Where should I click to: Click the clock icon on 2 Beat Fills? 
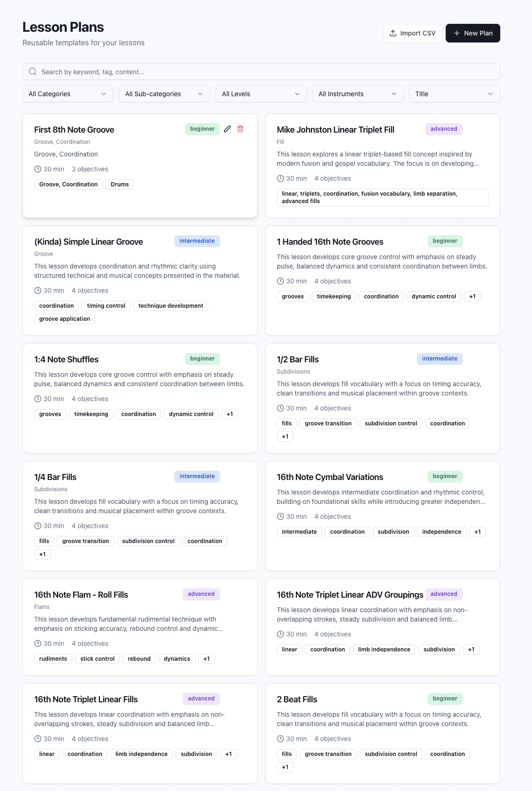click(280, 739)
